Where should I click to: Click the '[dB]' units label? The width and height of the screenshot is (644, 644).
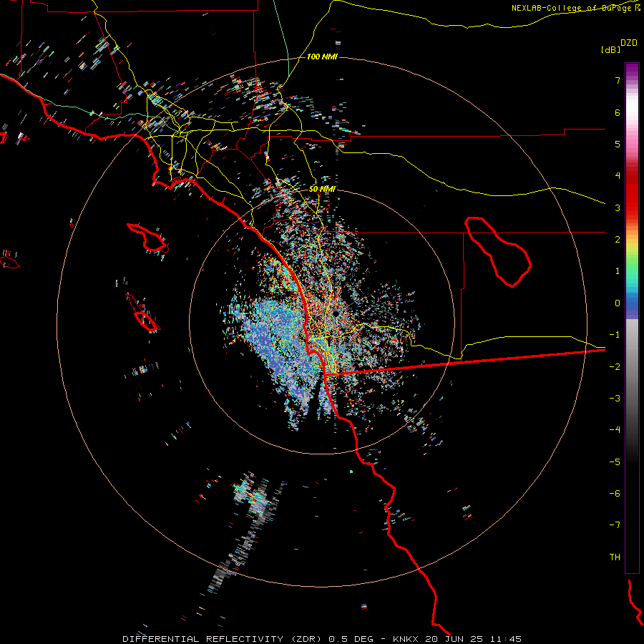click(x=610, y=49)
